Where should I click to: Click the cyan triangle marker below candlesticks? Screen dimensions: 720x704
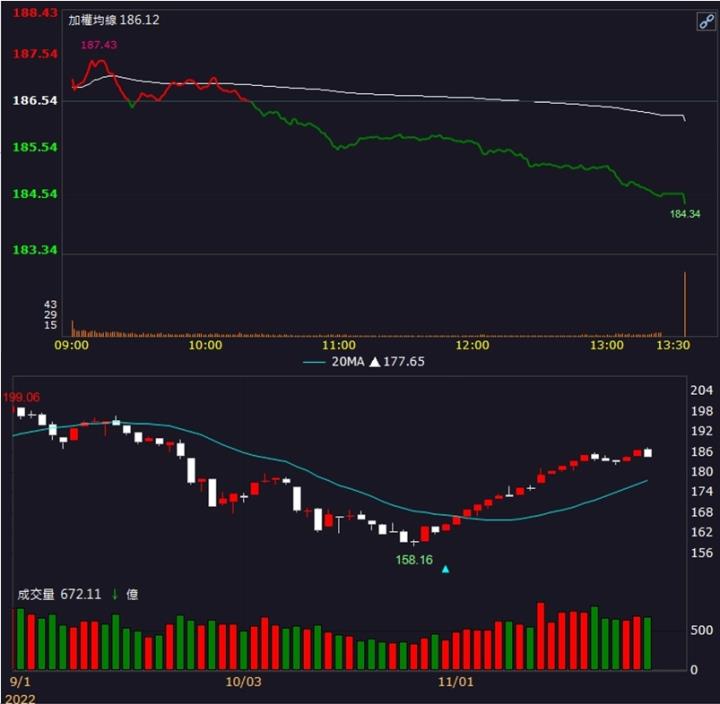click(x=445, y=569)
